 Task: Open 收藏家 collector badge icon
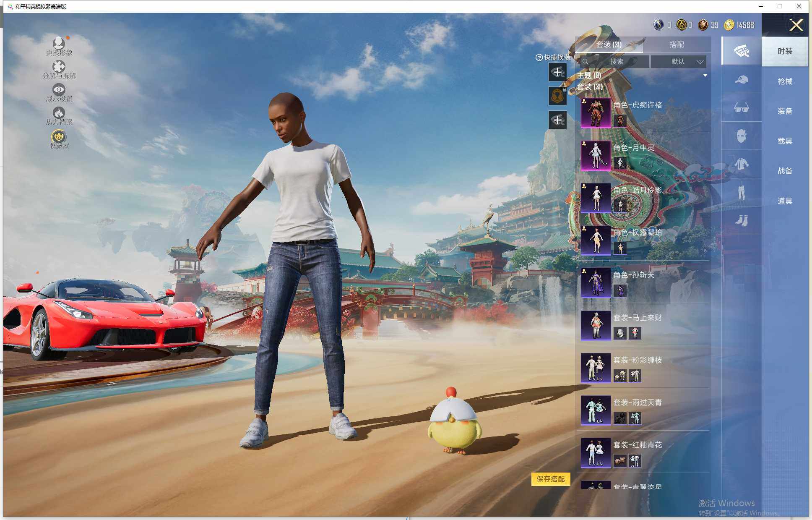(x=59, y=137)
